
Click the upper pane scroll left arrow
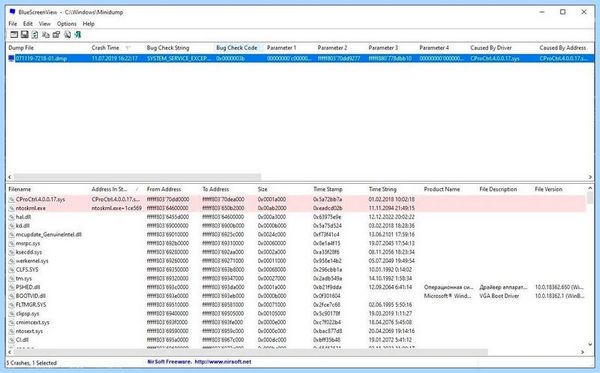coord(10,177)
